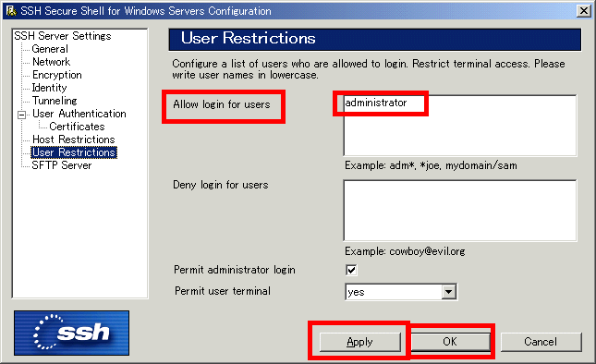Click the Deny login for users field
The height and width of the screenshot is (364, 596).
click(460, 211)
